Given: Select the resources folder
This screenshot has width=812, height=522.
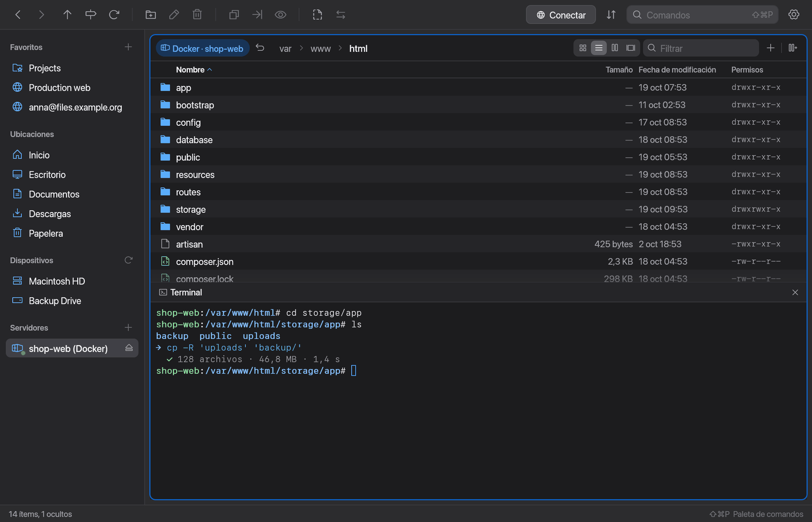Looking at the screenshot, I should [478, 175].
